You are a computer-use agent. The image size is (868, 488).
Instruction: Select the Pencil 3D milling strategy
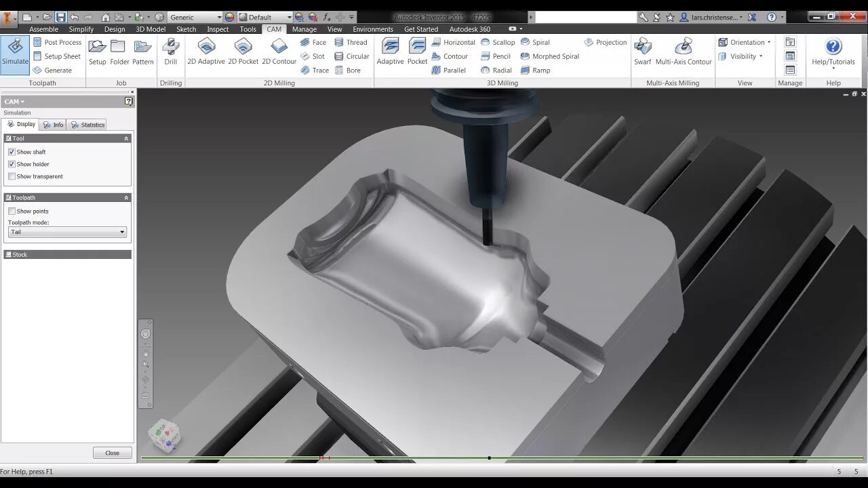[x=496, y=56]
